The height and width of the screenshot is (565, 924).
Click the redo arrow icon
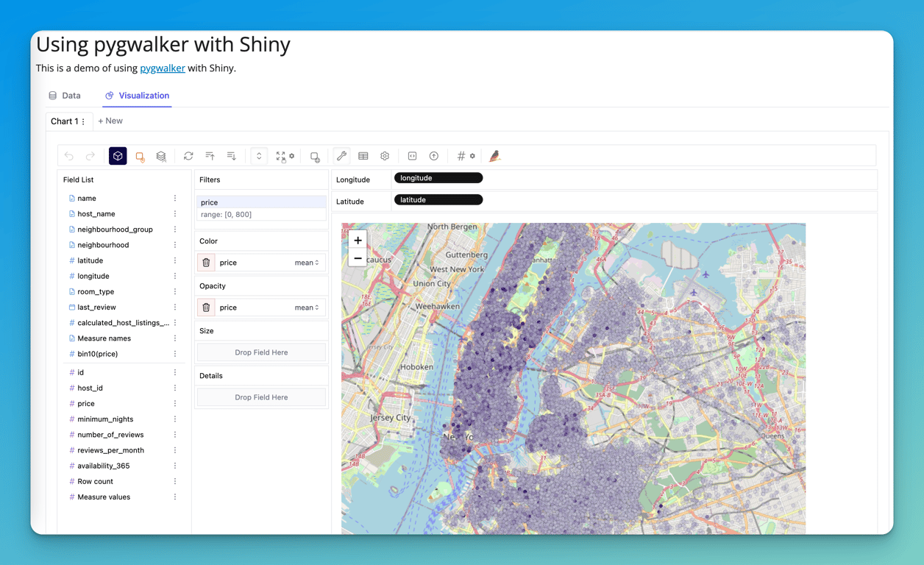(90, 156)
